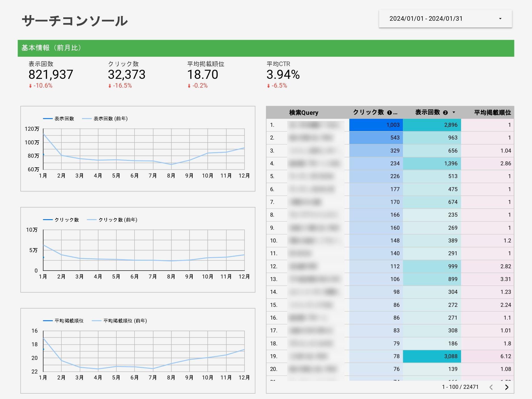Viewport: 532px width, 399px height.
Task: Select the 平均掲載順位 scorecard value 18.70
Action: click(x=203, y=75)
